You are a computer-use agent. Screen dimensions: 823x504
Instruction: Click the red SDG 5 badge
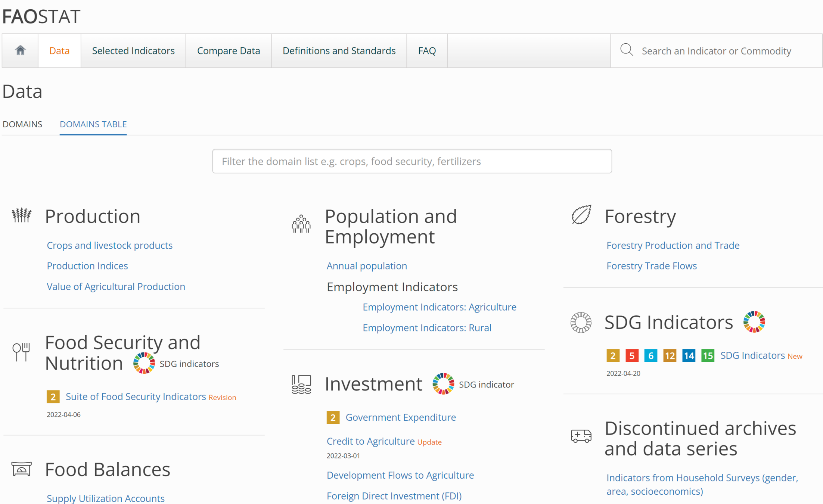pyautogui.click(x=632, y=355)
